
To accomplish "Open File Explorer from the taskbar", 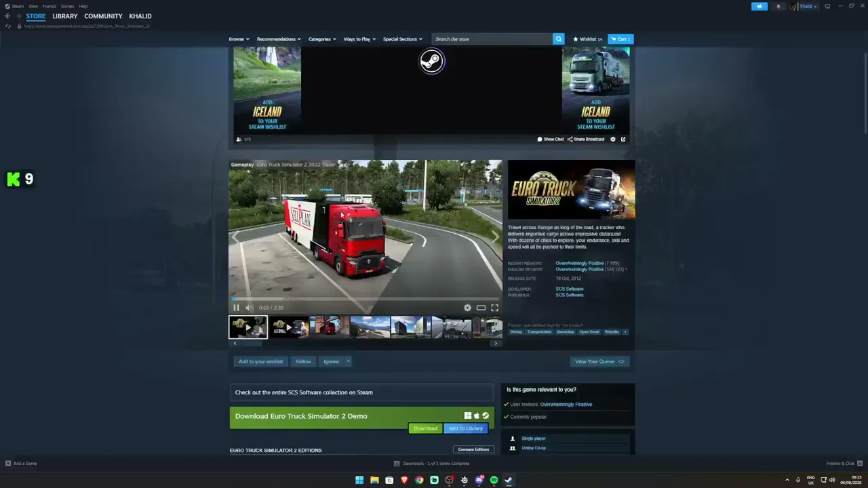I will (x=374, y=480).
